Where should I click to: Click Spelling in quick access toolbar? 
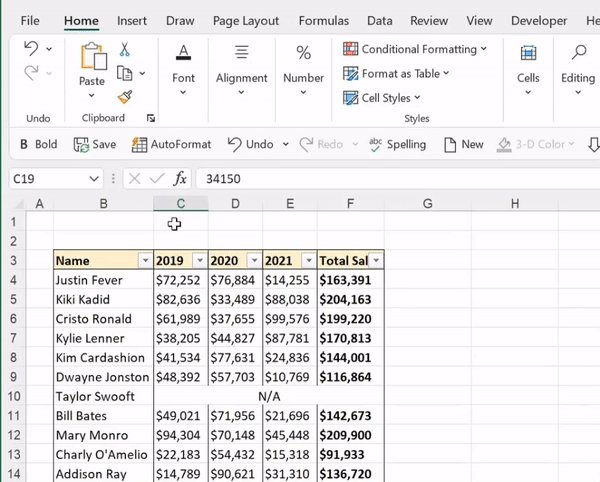(x=398, y=145)
